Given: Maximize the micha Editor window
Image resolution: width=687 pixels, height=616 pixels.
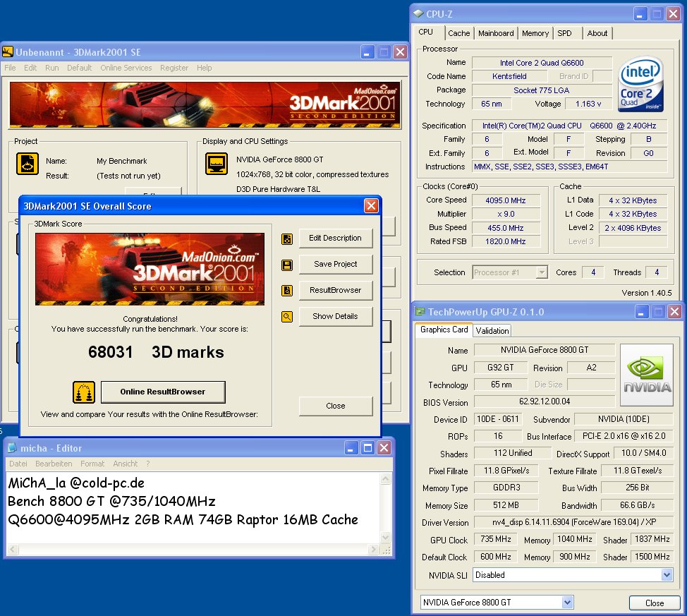Looking at the screenshot, I should [x=367, y=447].
